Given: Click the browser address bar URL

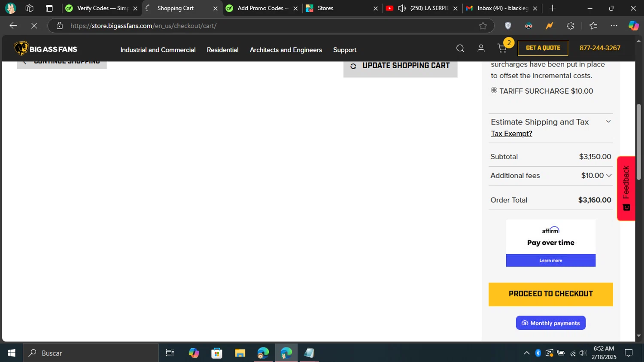Looking at the screenshot, I should pos(143,26).
